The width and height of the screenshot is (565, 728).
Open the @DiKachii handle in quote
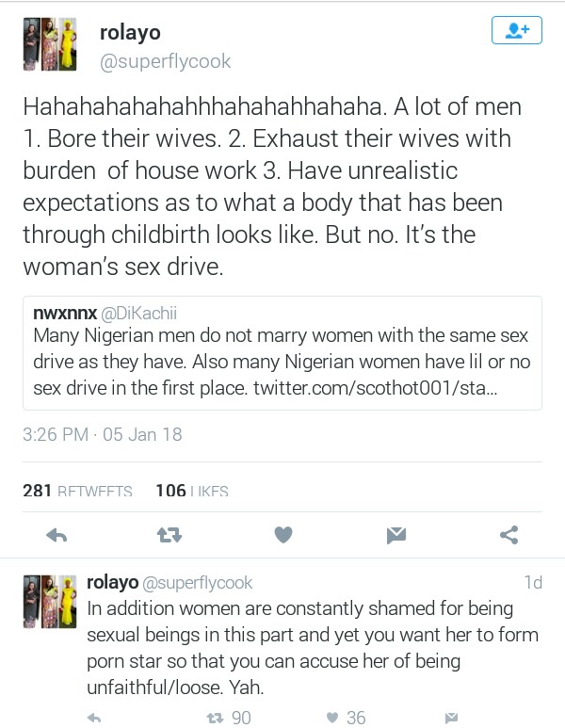click(x=131, y=311)
